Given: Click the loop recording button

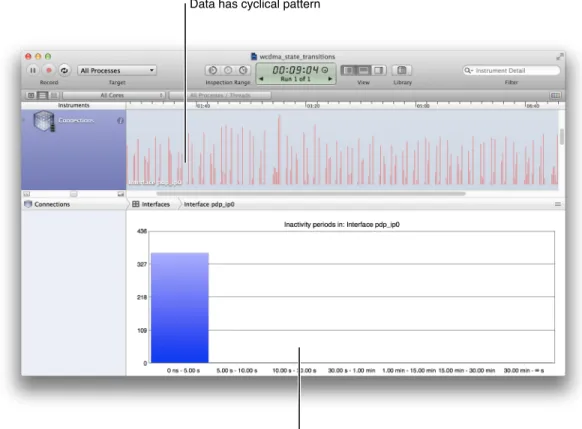Looking at the screenshot, I should point(64,70).
